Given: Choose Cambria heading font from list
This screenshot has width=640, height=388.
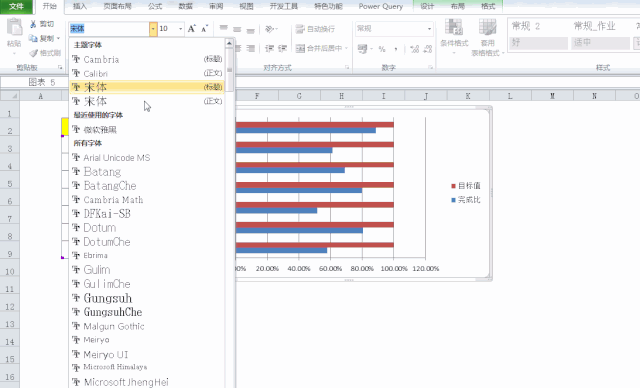Looking at the screenshot, I should [x=147, y=59].
